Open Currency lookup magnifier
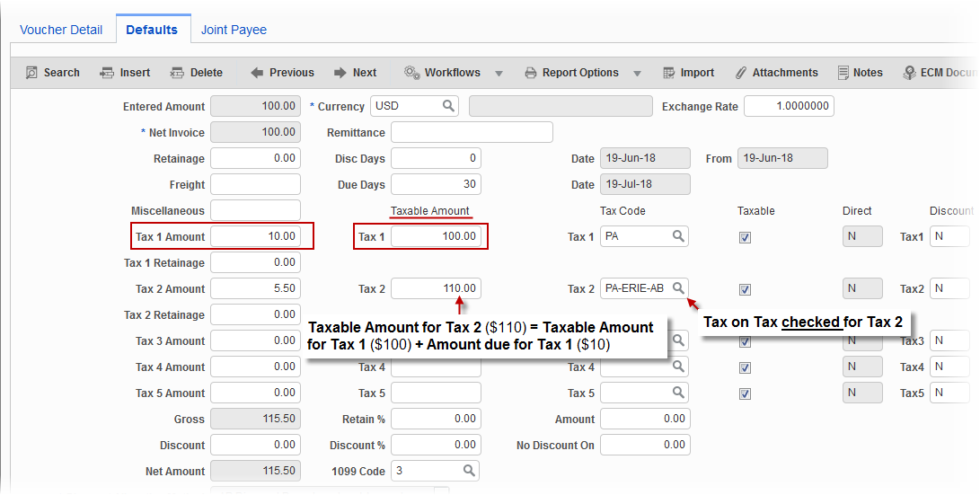Image resolution: width=980 pixels, height=495 pixels. pyautogui.click(x=448, y=106)
